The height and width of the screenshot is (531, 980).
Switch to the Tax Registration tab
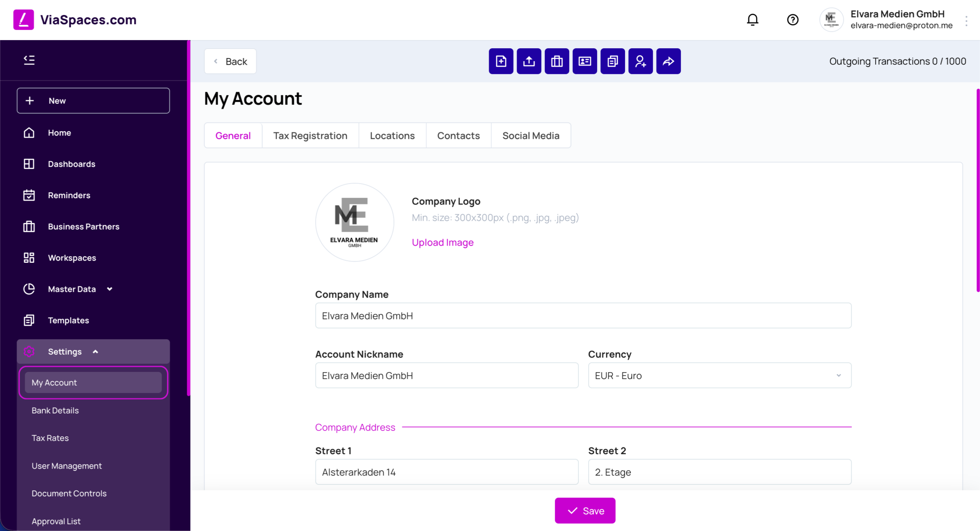click(x=310, y=135)
